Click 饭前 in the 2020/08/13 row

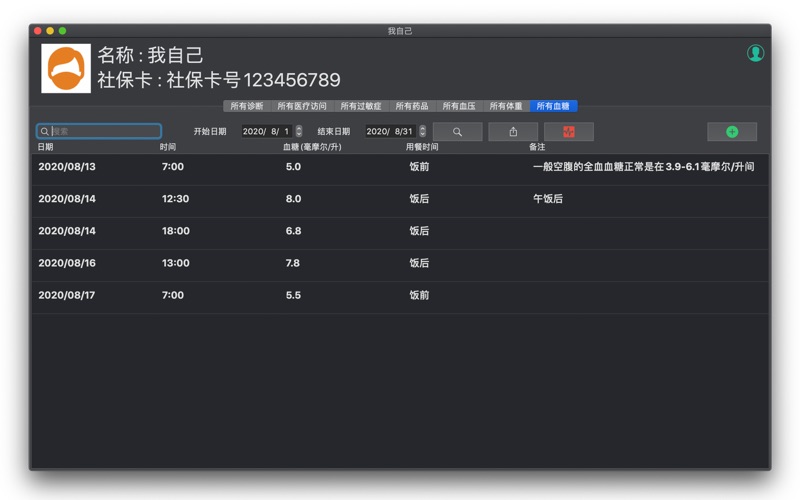click(419, 167)
